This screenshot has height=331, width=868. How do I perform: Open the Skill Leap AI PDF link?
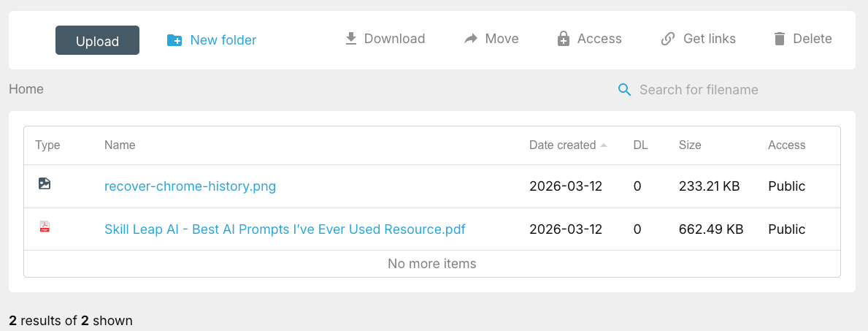285,229
